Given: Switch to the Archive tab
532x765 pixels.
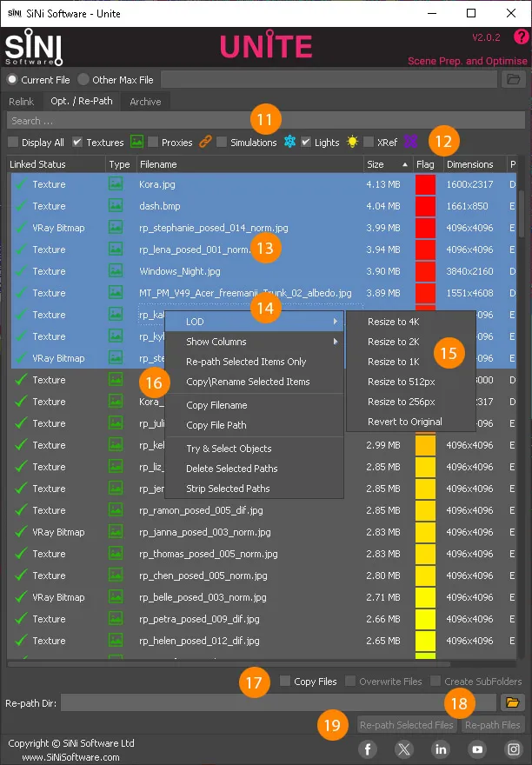Looking at the screenshot, I should pyautogui.click(x=145, y=102).
